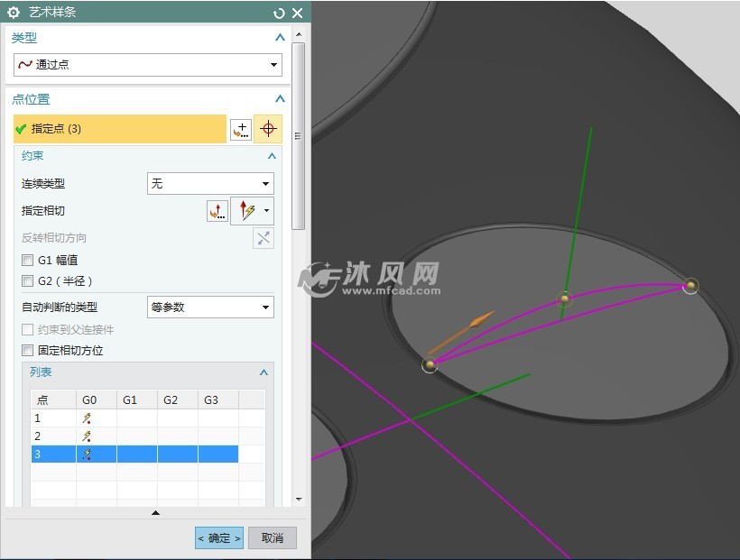This screenshot has height=560, width=740.
Task: Expand the vector type arrow menu
Action: click(x=267, y=210)
